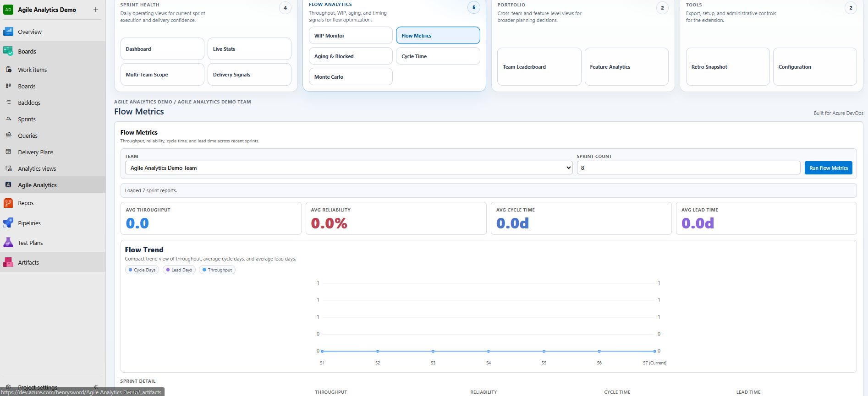Screen dimensions: 868x396
Task: Click the Boards sub-item grid icon
Action: point(8,86)
